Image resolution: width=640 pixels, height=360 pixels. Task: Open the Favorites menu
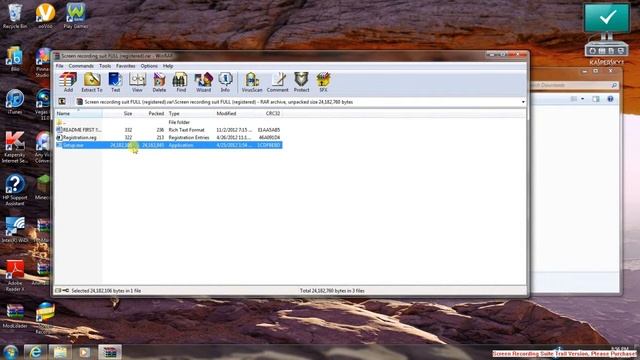coord(125,66)
